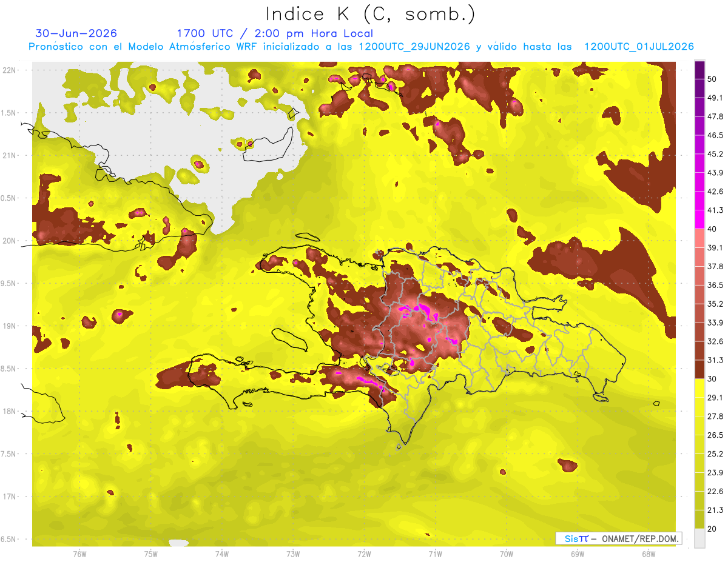The width and height of the screenshot is (728, 562).
Task: Click the yellow colorbar segment between 29.1 and 30
Action: pyautogui.click(x=699, y=388)
